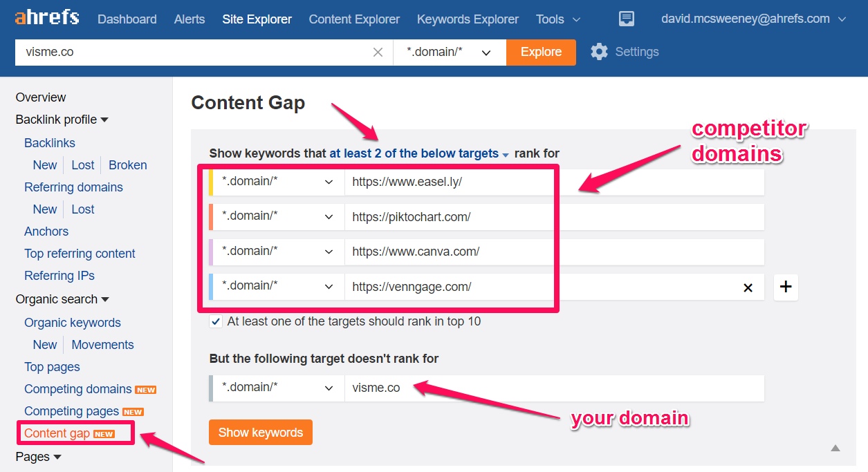Image resolution: width=868 pixels, height=472 pixels.
Task: Open Competing pages report
Action: coord(72,411)
